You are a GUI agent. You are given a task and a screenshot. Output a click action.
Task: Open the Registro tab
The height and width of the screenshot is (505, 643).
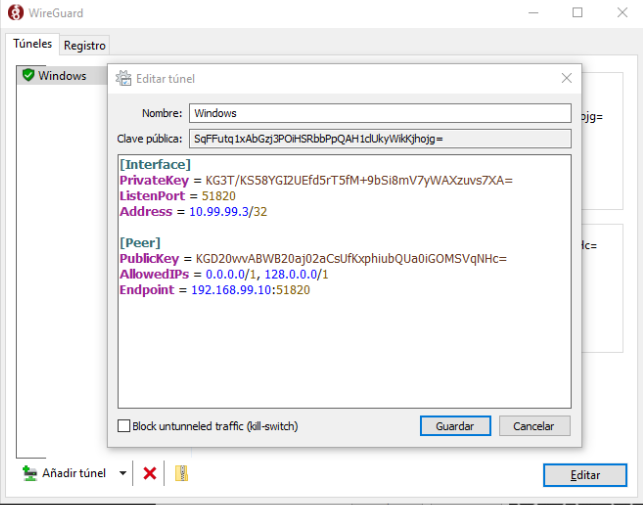84,45
